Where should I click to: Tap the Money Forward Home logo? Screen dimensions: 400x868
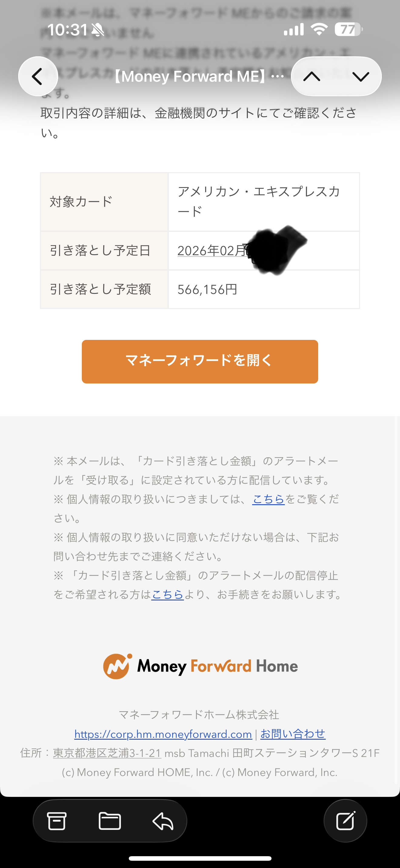pos(200,666)
